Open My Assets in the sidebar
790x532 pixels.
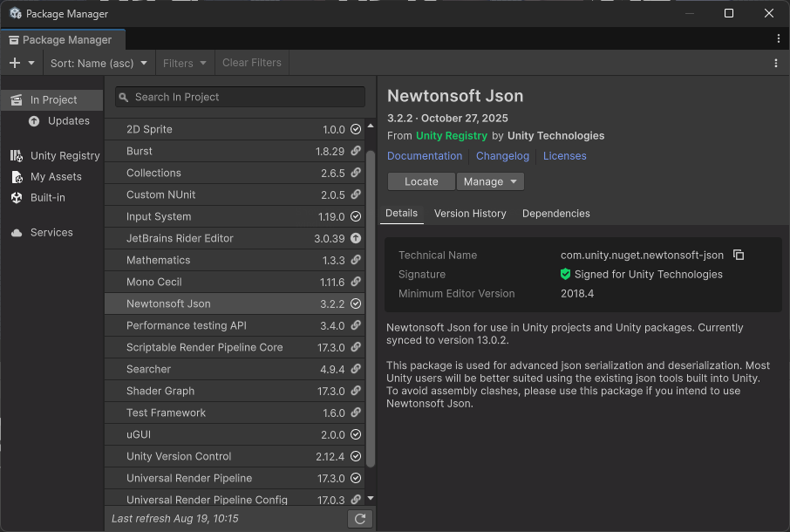(52, 177)
